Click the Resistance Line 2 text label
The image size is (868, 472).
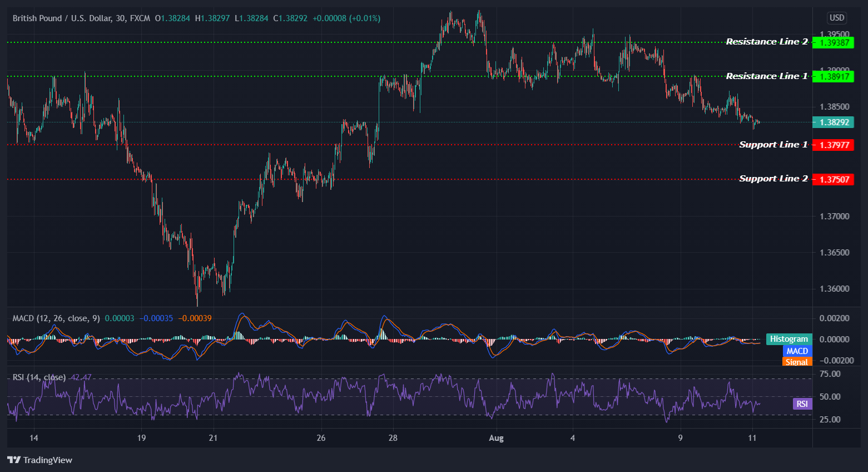(x=767, y=41)
